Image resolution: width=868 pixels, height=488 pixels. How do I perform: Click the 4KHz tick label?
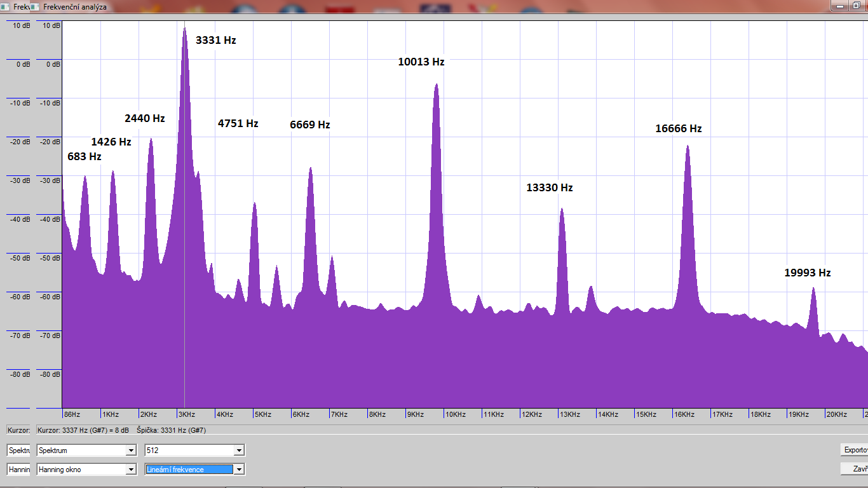click(x=225, y=414)
